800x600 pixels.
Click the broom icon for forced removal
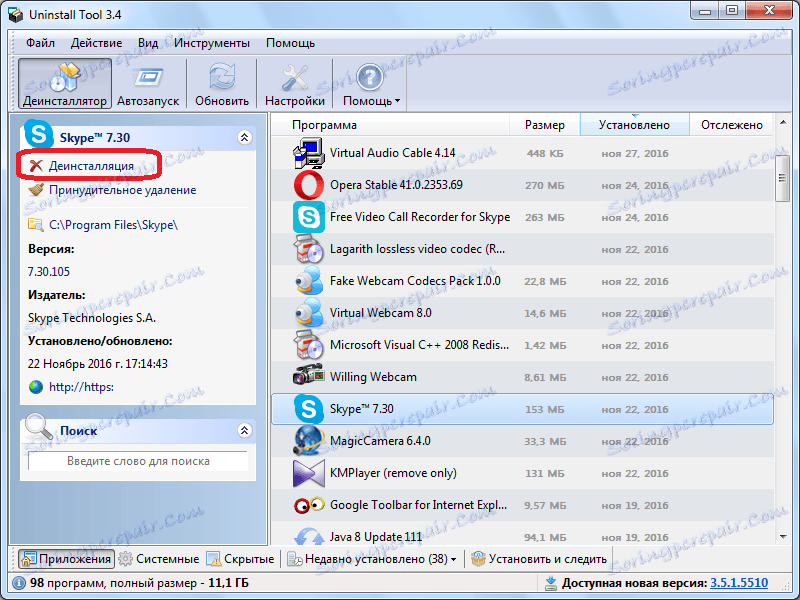36,190
